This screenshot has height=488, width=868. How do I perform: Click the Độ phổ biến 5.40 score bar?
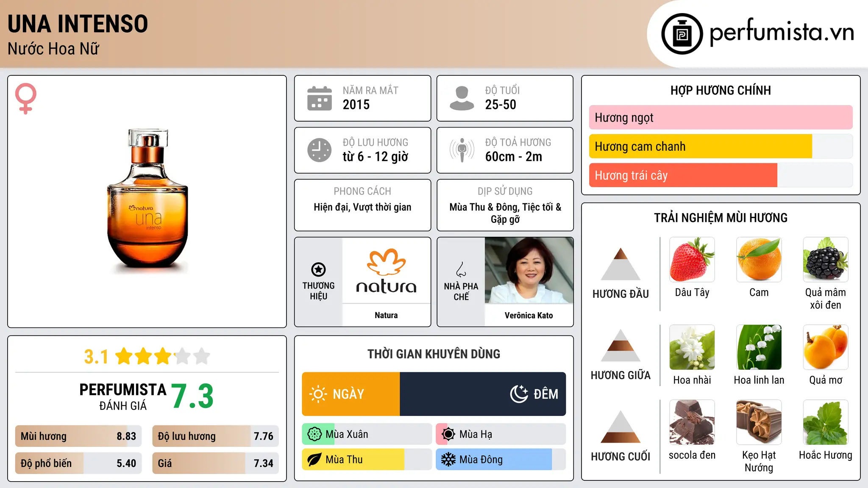78,463
